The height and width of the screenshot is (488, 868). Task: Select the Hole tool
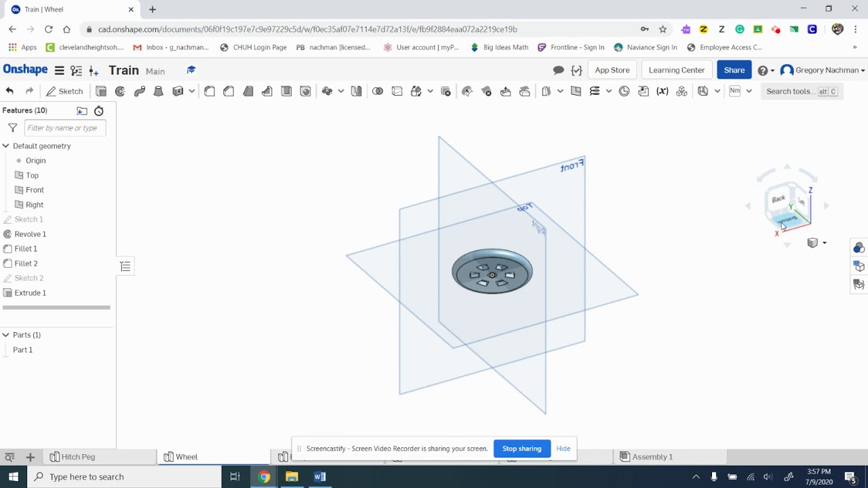[305, 91]
